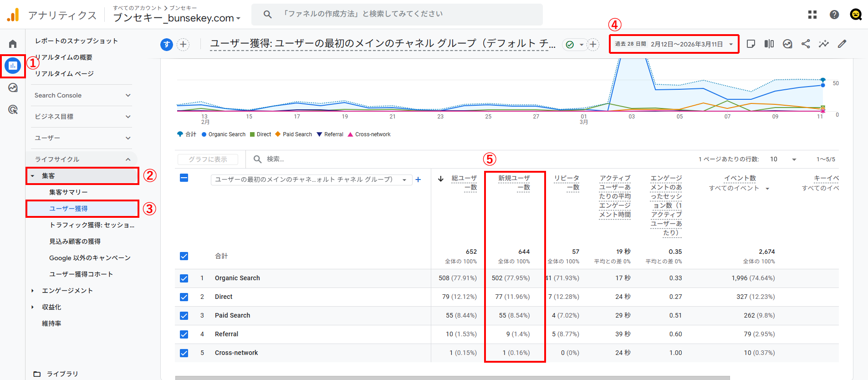Toggle the select-all checkbox in table header

tap(184, 178)
